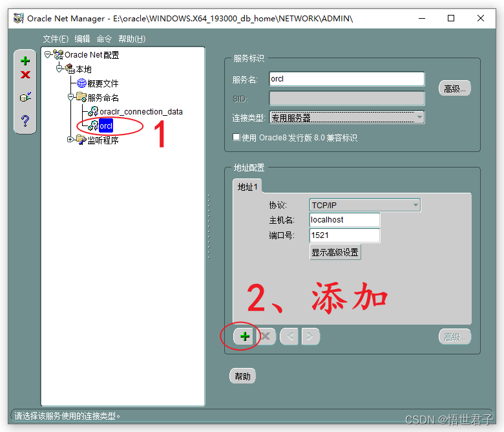Click the 本地 node icon
Viewport: 504px width, 432px height.
pos(70,69)
